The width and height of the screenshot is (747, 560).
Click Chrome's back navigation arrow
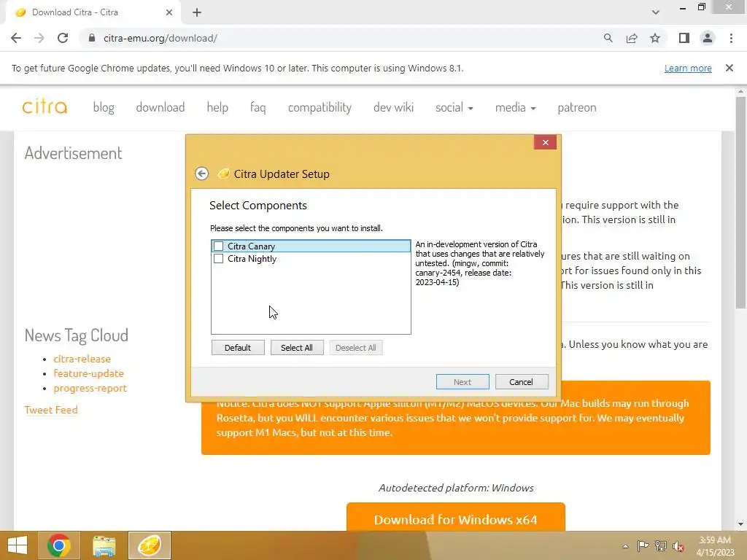coord(16,38)
